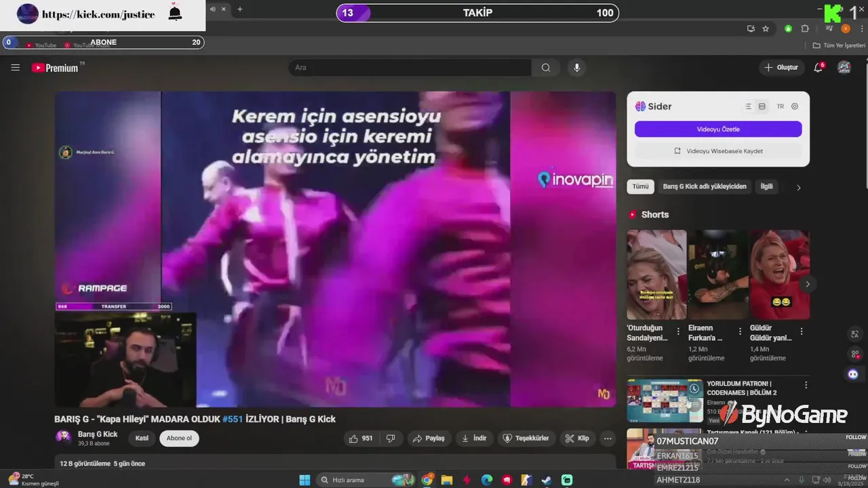Viewport: 868px width, 488px height.
Task: Download video with İndir button
Action: point(474,439)
